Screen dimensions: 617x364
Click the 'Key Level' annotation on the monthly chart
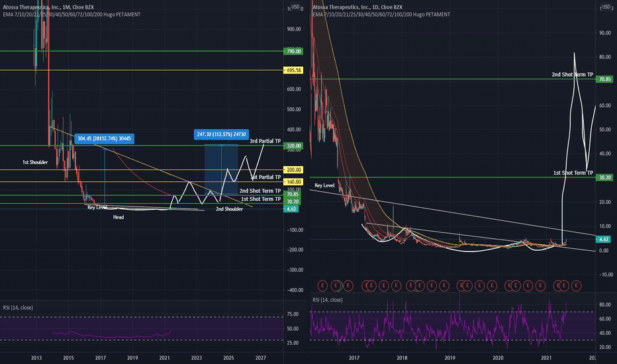[x=97, y=207]
